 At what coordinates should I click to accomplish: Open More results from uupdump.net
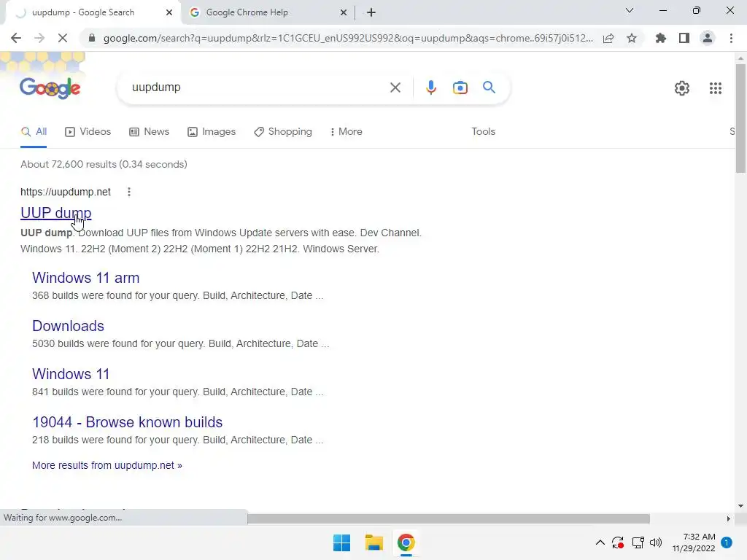tap(107, 465)
